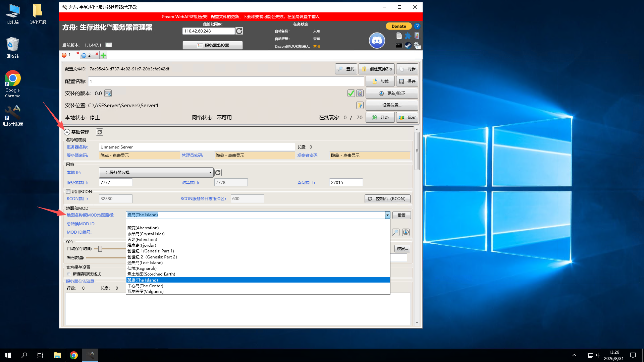Open the command console icon
Image resolution: width=644 pixels, height=362 pixels.
click(x=399, y=45)
